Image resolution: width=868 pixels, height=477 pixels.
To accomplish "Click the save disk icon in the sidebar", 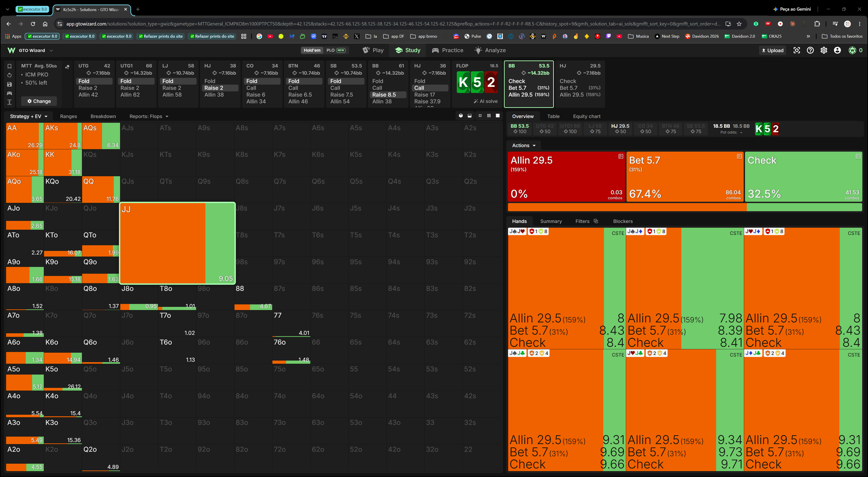I will point(9,84).
